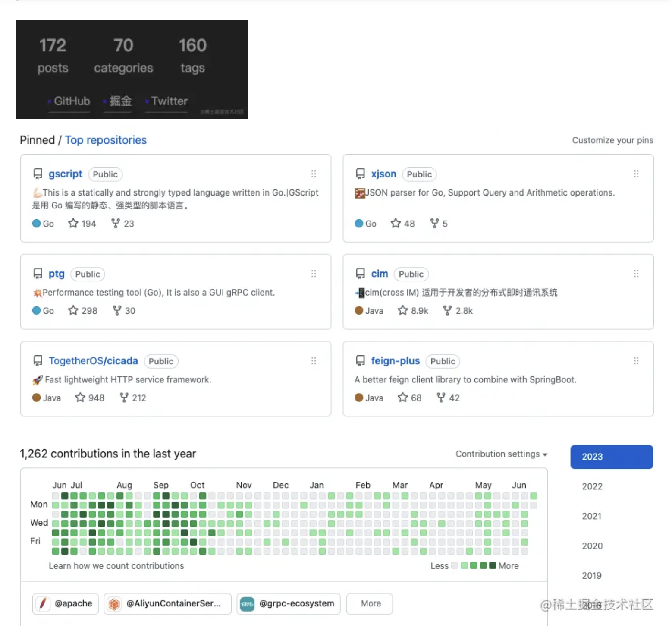672x631 pixels.
Task: Click the cim 2.8k fork icon
Action: click(x=448, y=310)
